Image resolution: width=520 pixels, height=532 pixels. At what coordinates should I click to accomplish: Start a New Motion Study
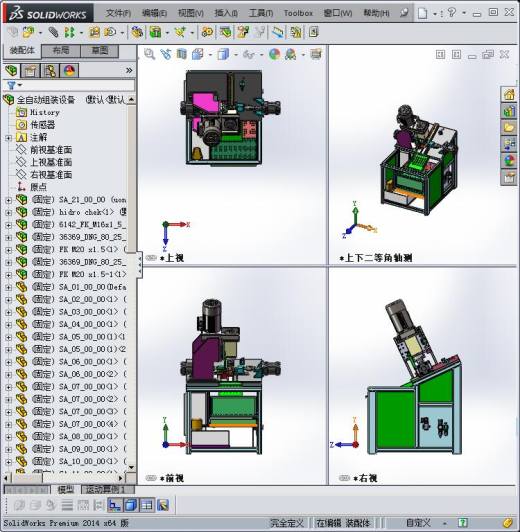[x=207, y=33]
